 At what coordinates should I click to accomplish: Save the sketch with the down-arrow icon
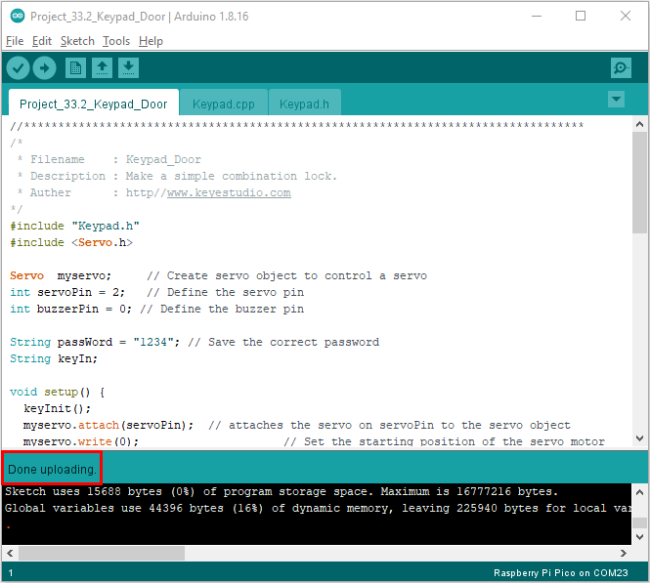point(129,68)
